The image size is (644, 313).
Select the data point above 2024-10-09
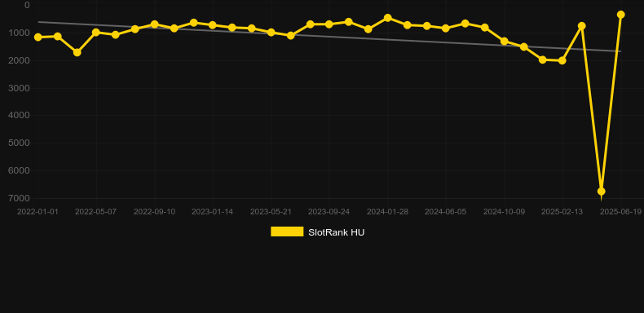[505, 41]
